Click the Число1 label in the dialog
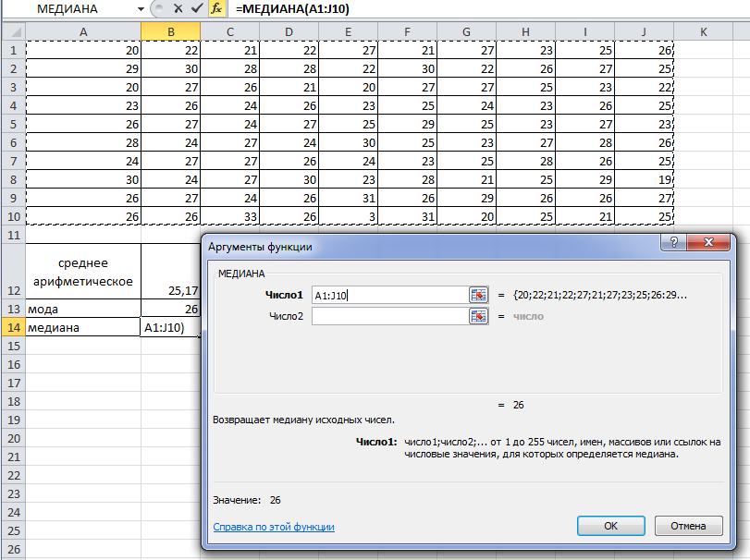Viewport: 750px width, 560px height. 284,295
